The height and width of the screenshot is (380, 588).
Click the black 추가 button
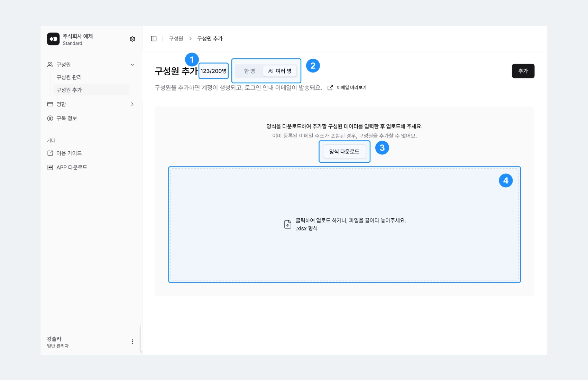(x=523, y=71)
